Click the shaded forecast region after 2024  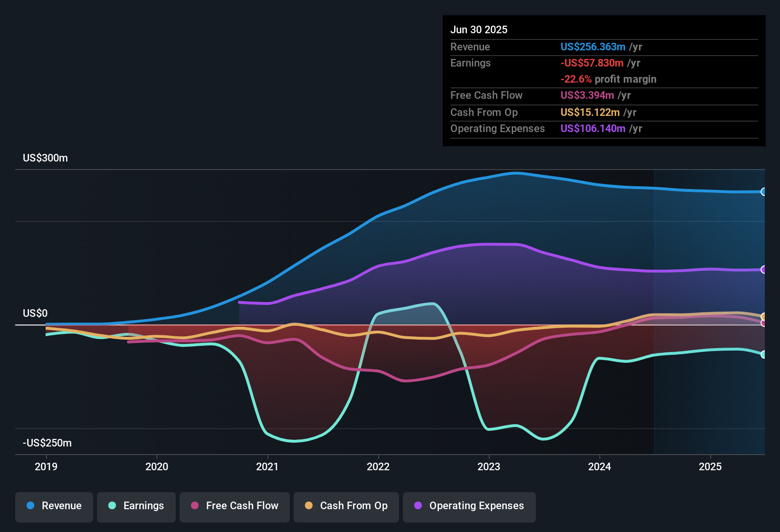click(x=710, y=309)
